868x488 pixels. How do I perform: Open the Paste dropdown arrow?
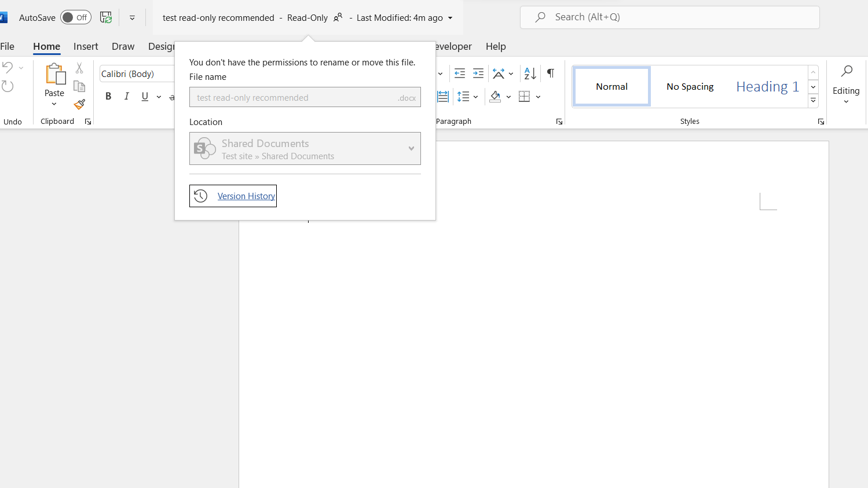54,104
